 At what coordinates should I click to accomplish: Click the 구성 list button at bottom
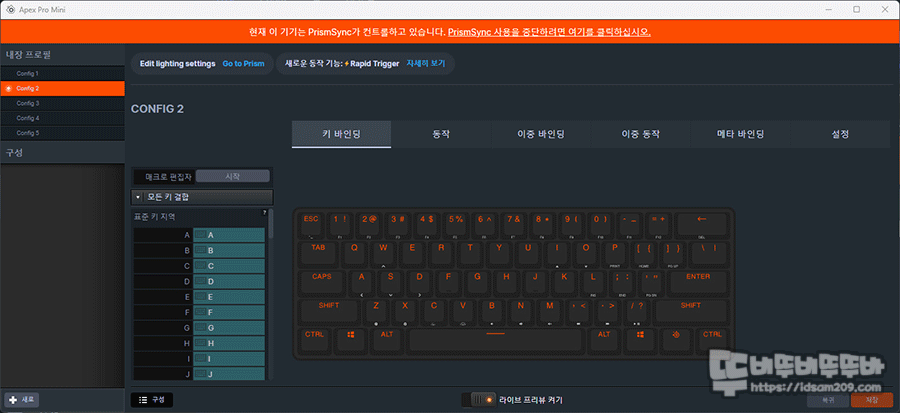coord(152,400)
